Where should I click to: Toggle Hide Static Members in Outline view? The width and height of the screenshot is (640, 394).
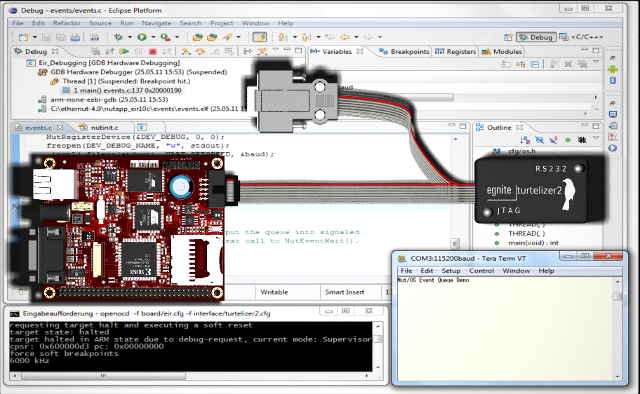pos(553,140)
